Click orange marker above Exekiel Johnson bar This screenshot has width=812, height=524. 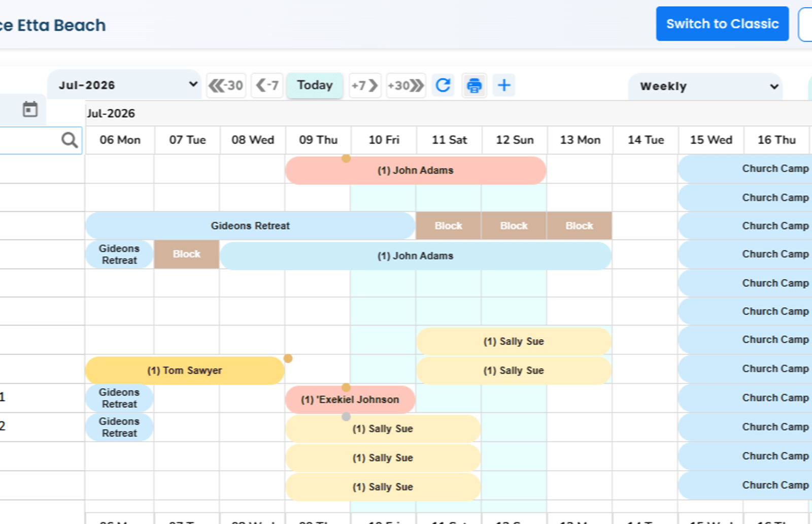point(346,387)
